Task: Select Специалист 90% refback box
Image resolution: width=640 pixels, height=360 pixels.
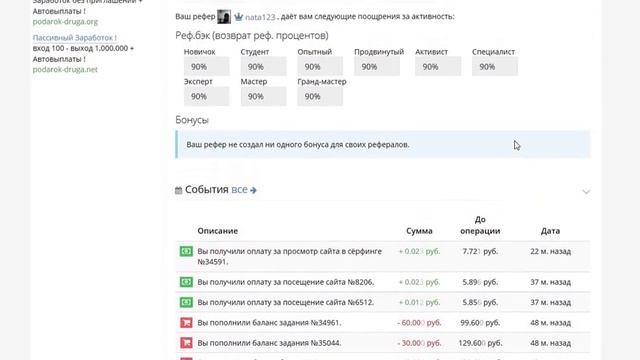Action: tap(495, 67)
